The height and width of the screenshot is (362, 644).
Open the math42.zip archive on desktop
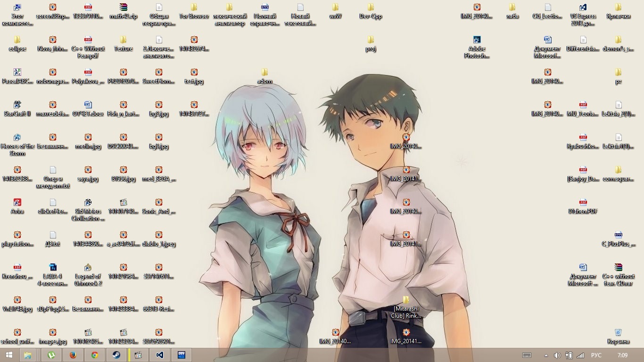[x=123, y=11]
